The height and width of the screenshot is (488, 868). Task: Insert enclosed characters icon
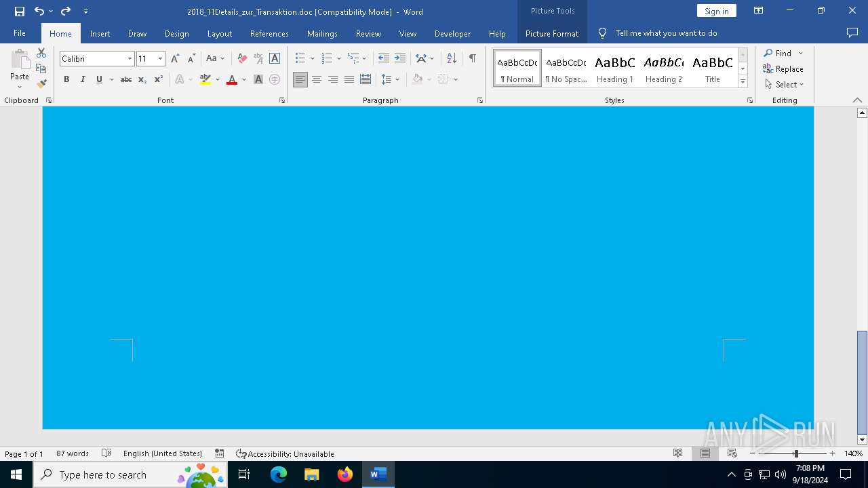tap(275, 79)
